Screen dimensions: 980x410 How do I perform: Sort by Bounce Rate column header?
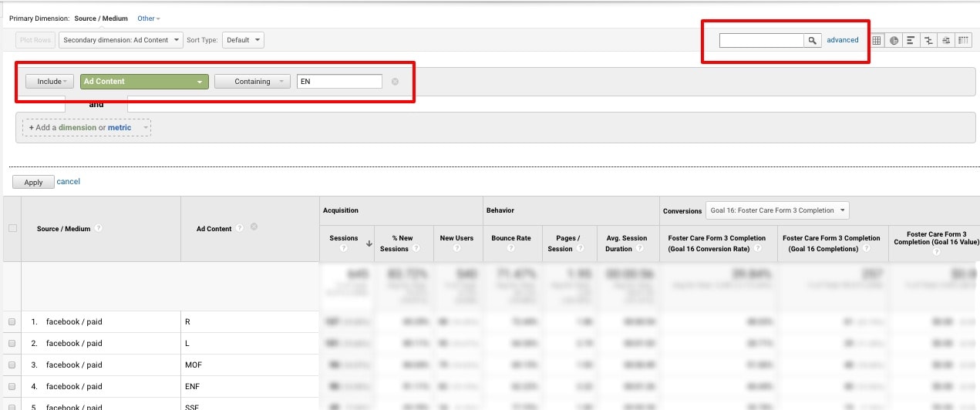pos(511,238)
